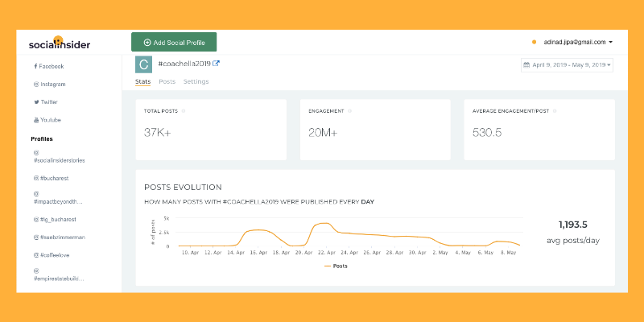
Task: Click info icon beside Average Engagement/Post
Action: pos(555,111)
